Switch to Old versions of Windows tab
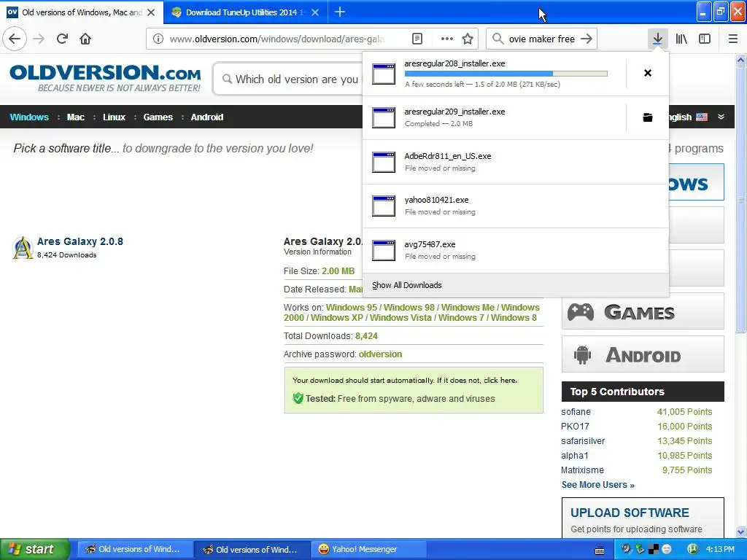Viewport: 747px width, 560px height. click(x=82, y=12)
